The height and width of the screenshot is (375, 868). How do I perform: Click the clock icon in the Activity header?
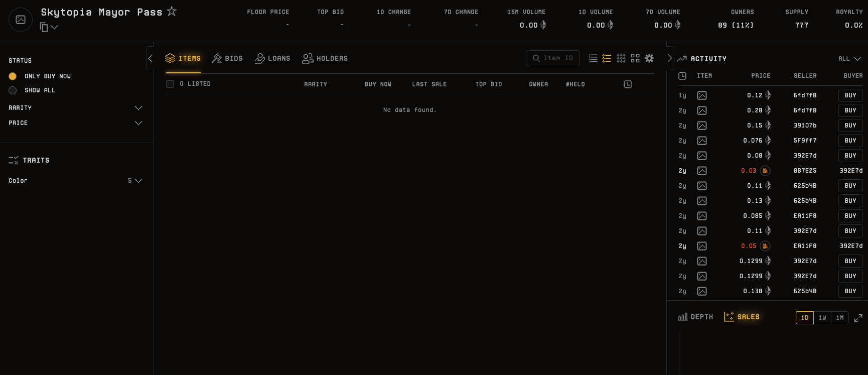pos(682,76)
